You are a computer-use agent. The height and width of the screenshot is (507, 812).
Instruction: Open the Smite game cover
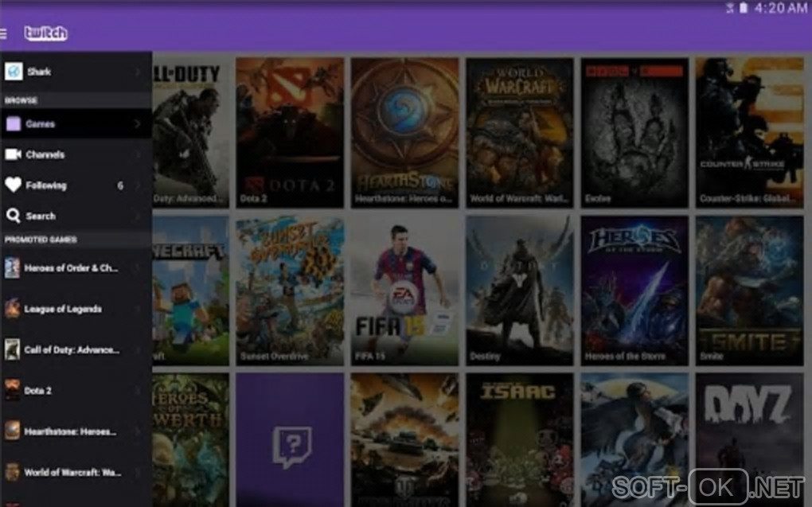pos(750,291)
